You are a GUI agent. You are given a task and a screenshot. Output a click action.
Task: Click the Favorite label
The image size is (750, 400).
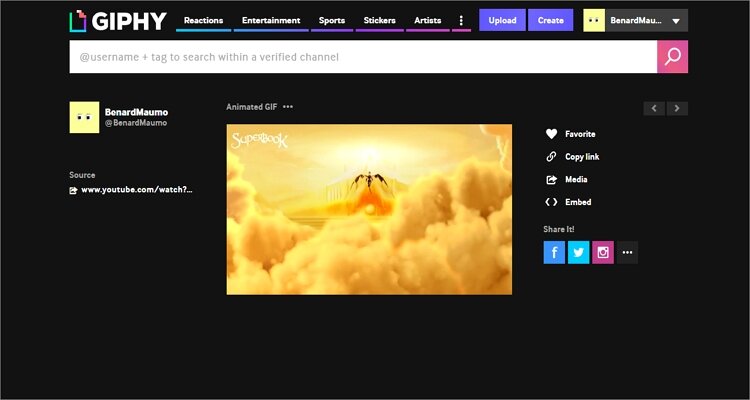pyautogui.click(x=580, y=134)
